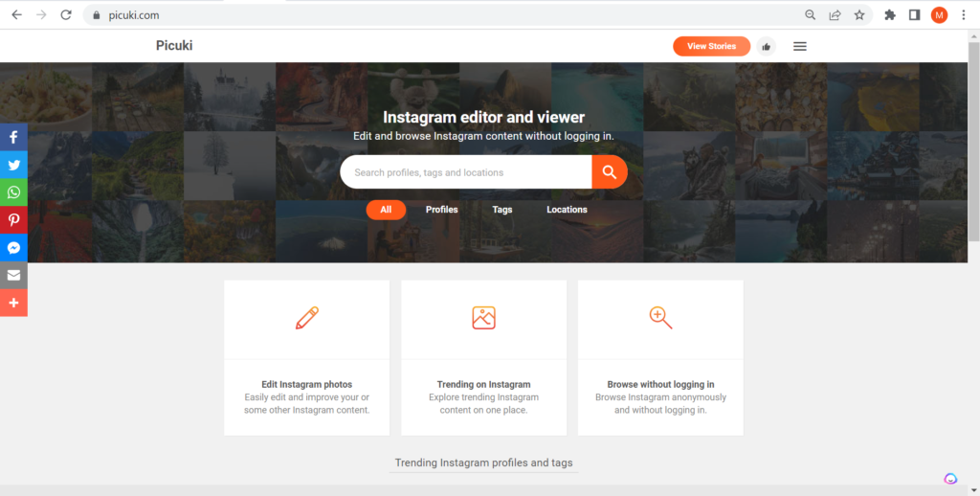This screenshot has height=496, width=980.
Task: Click the search profiles, tags and locations field
Action: point(466,172)
